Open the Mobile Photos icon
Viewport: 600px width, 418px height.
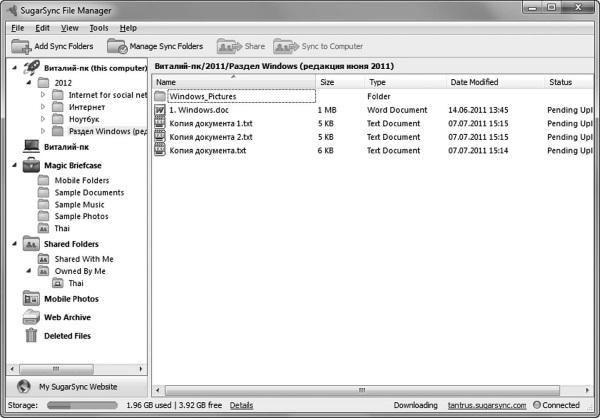click(x=31, y=299)
